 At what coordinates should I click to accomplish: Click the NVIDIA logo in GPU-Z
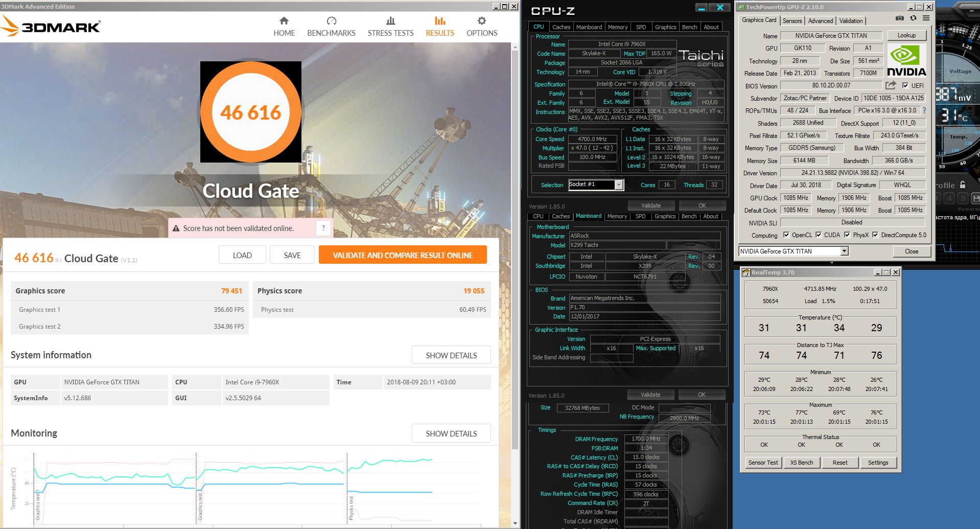tap(906, 61)
